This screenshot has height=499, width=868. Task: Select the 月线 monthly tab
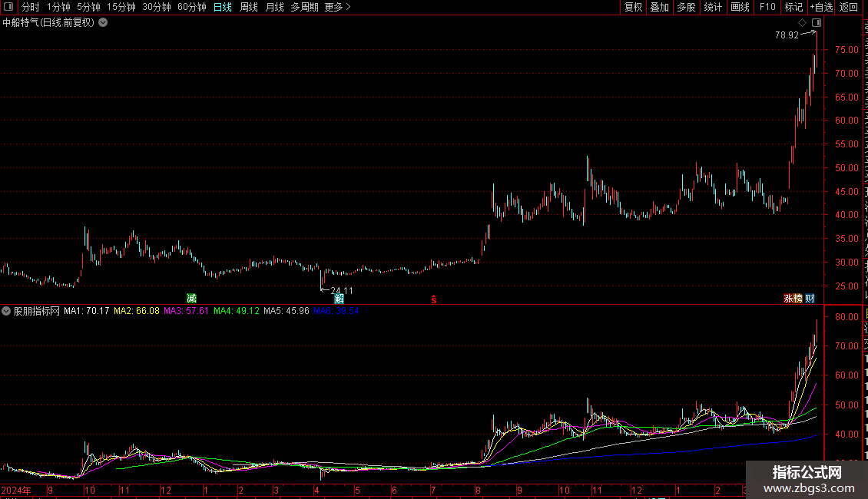click(274, 7)
